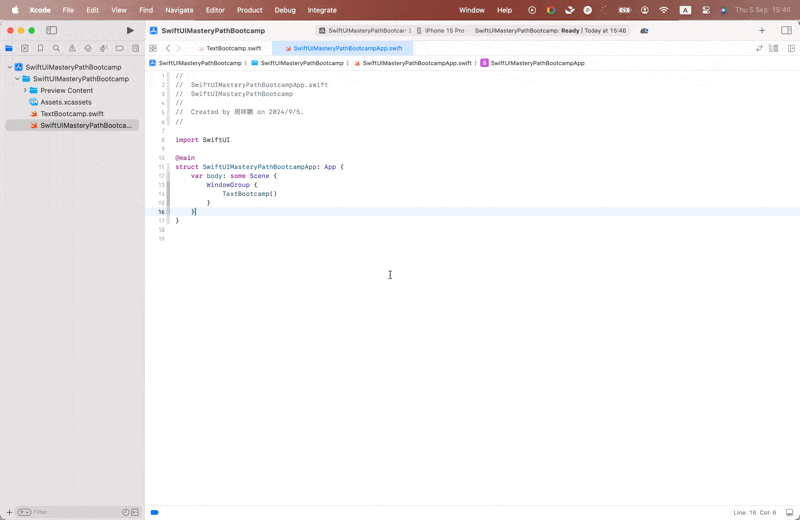800x520 pixels.
Task: Click the import SwiftUI code line
Action: (203, 140)
